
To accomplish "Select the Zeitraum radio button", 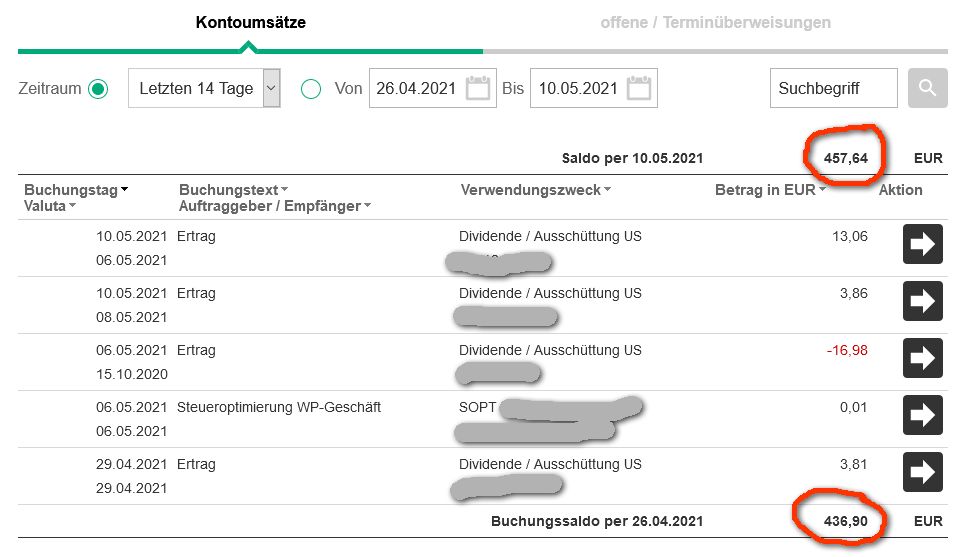I will pyautogui.click(x=98, y=89).
